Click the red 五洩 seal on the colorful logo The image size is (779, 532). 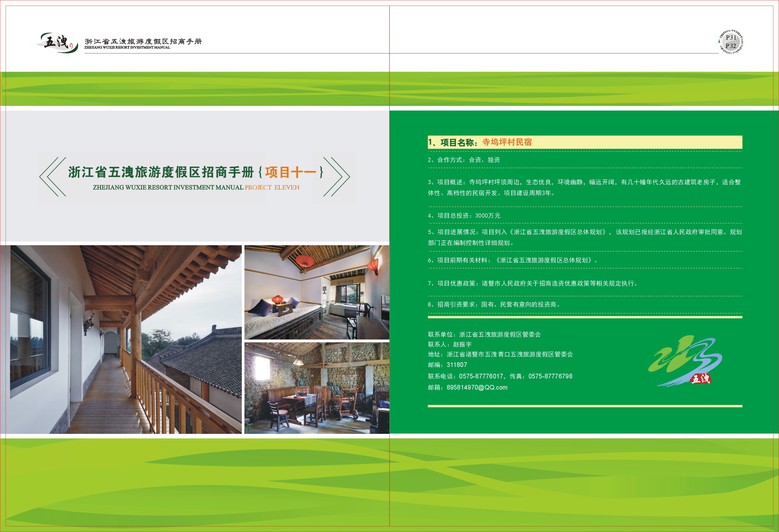(x=701, y=379)
